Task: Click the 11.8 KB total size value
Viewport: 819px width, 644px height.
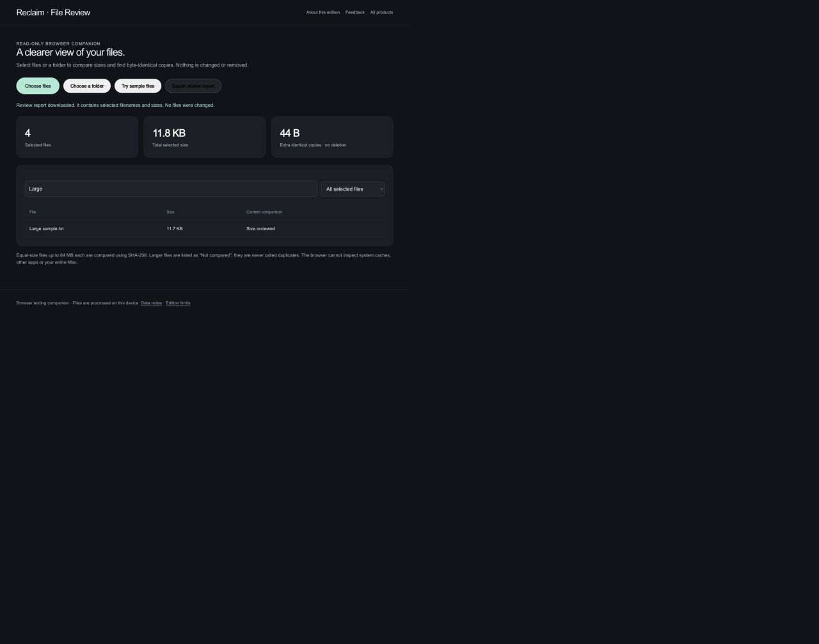Action: (x=169, y=133)
